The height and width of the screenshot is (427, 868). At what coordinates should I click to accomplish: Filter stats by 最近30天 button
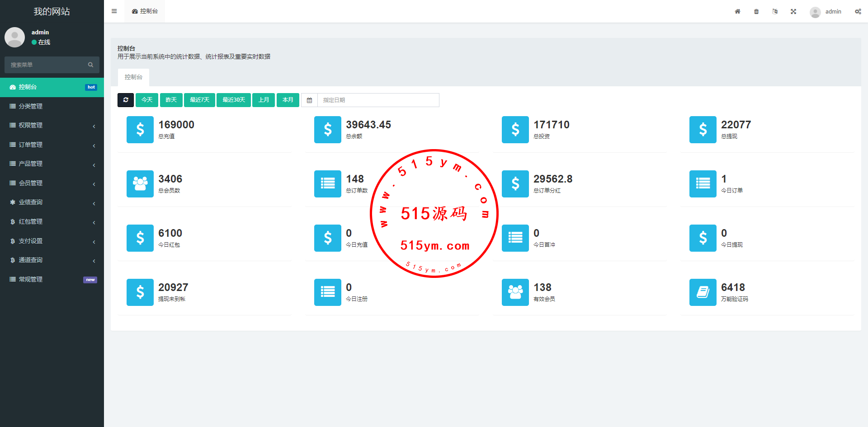234,100
